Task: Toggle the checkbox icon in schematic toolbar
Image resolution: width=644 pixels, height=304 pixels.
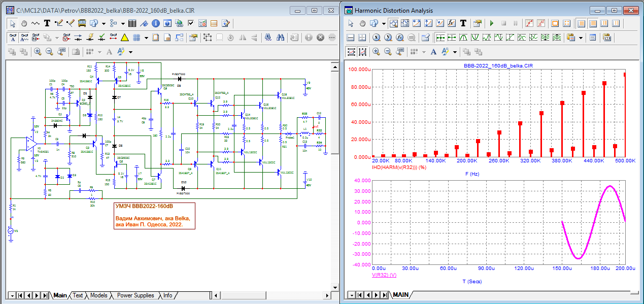Action: [191, 23]
